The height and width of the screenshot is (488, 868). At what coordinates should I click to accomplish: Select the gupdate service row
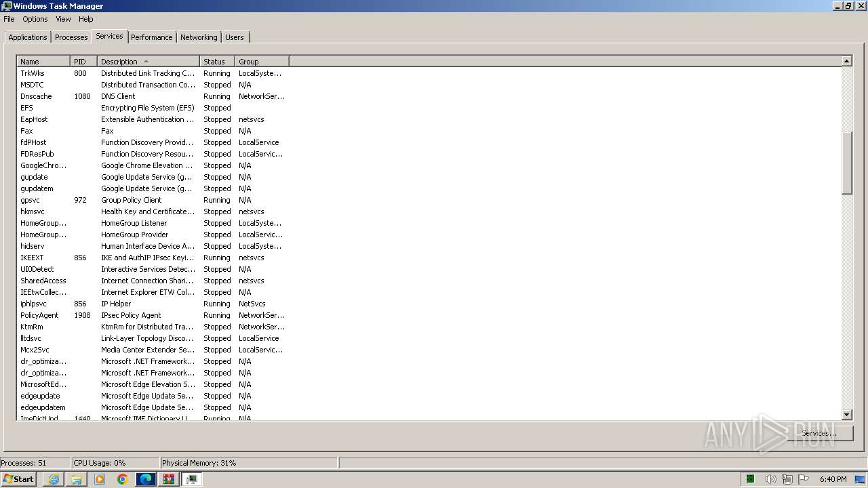pos(429,177)
